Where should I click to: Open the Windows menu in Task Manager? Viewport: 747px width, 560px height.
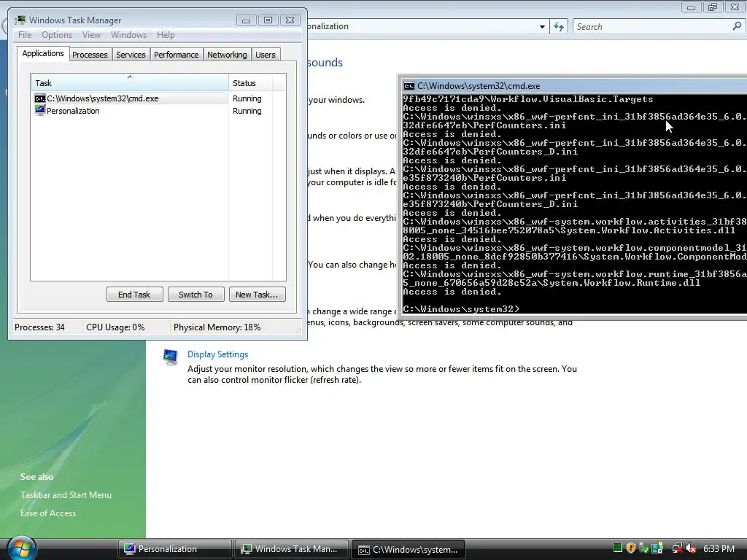(x=128, y=35)
